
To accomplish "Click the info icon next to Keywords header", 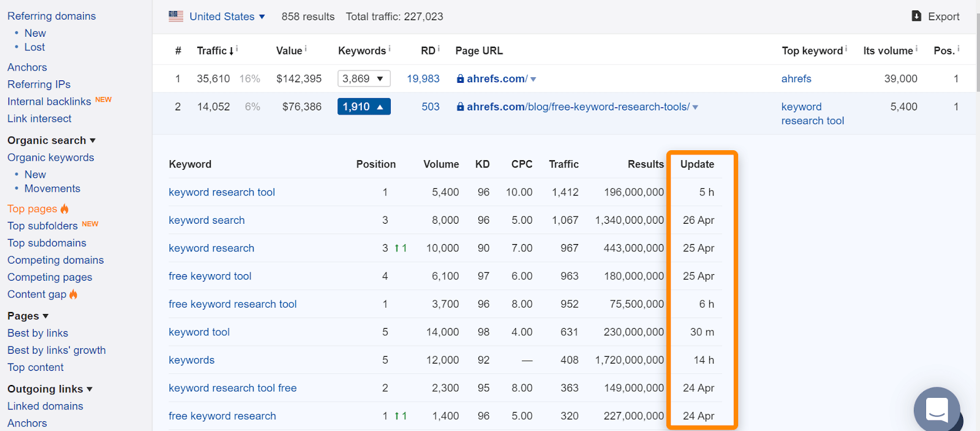I will (x=390, y=48).
